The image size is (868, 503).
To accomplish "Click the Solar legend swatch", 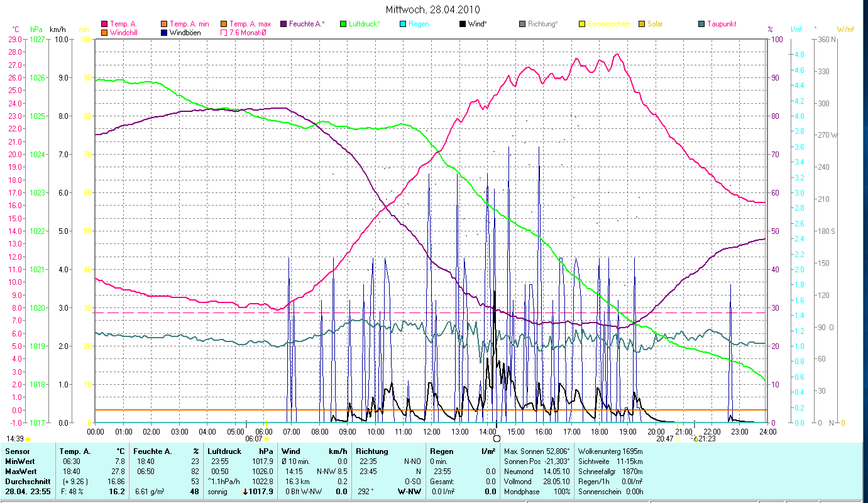I will coord(642,24).
